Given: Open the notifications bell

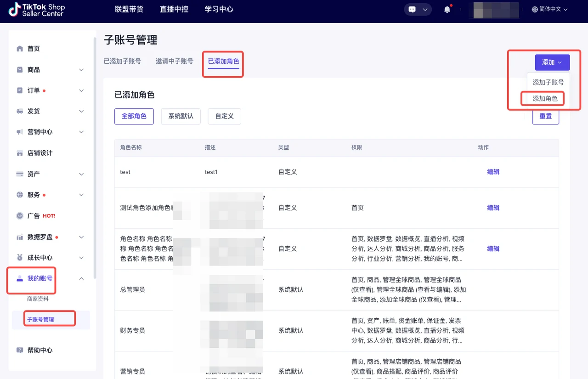Looking at the screenshot, I should (447, 10).
